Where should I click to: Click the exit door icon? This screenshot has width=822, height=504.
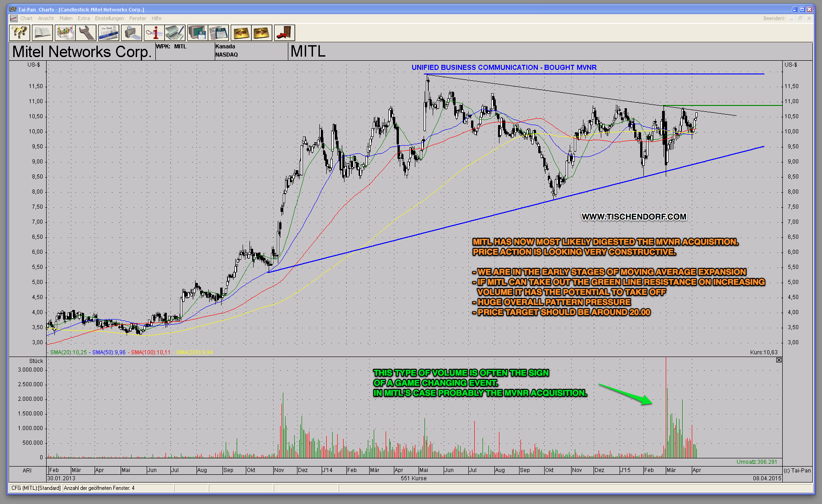[x=284, y=33]
